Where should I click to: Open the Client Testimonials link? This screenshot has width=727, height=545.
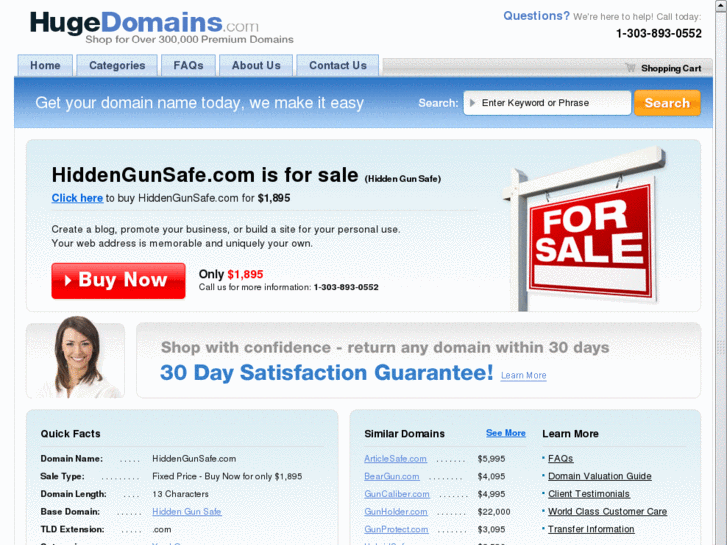(589, 494)
